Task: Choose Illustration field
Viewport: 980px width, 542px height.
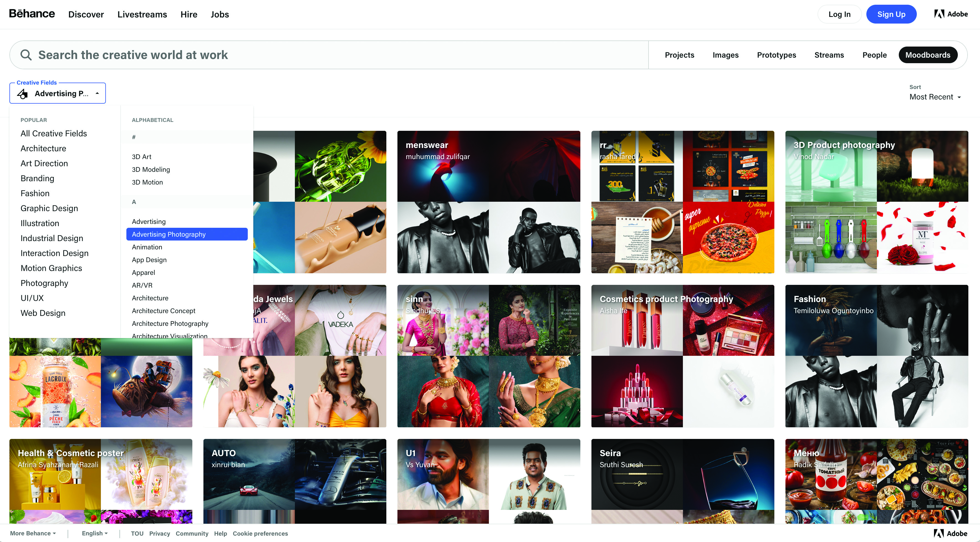Action: tap(40, 223)
